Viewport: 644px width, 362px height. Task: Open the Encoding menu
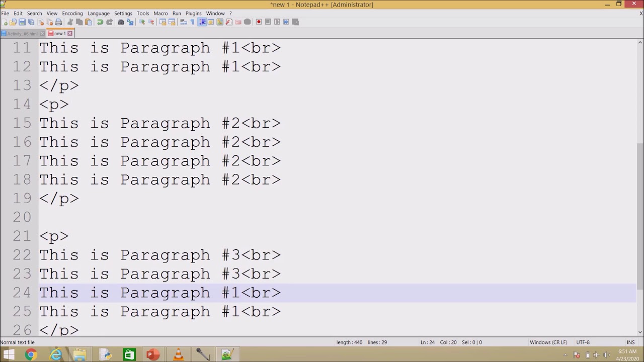(72, 14)
